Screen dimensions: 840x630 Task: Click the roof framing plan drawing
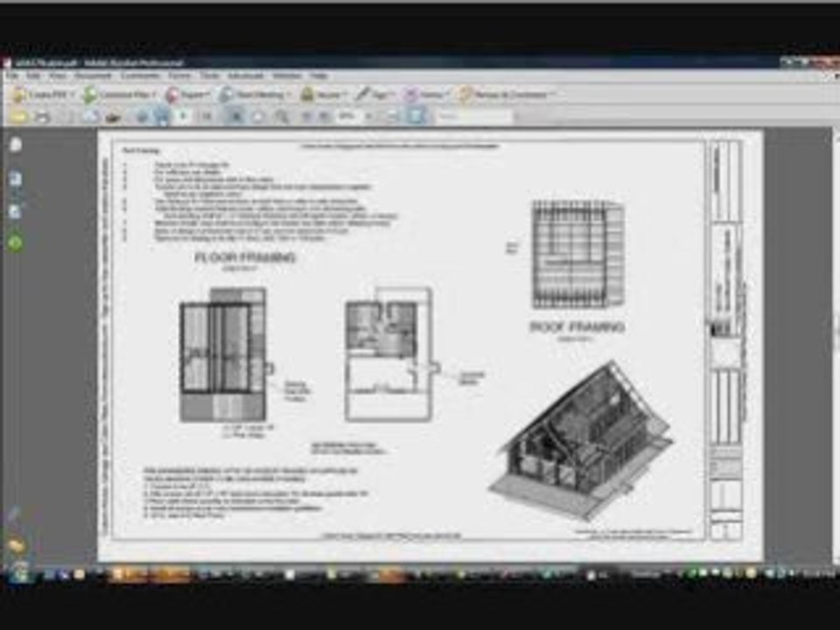tap(578, 255)
